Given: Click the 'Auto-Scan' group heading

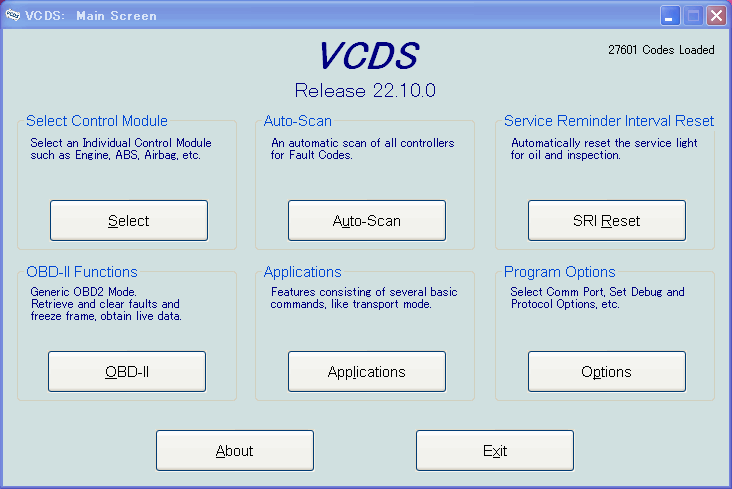Looking at the screenshot, I should point(298,120).
